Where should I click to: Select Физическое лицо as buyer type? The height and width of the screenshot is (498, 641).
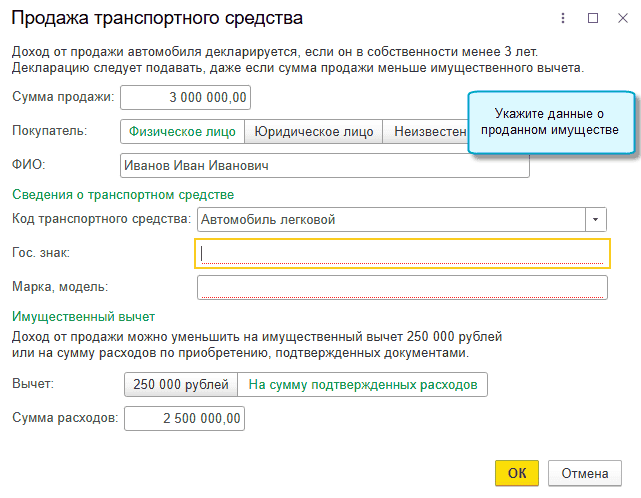[181, 131]
